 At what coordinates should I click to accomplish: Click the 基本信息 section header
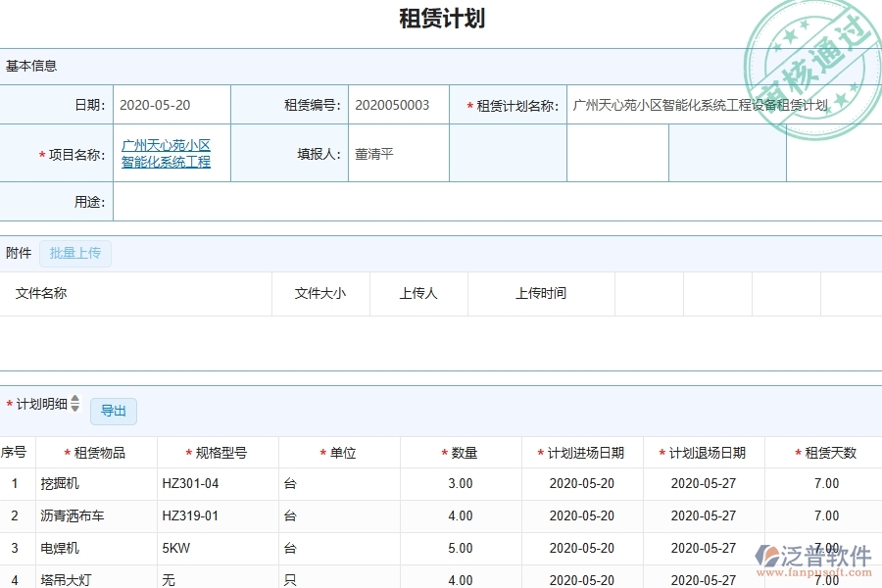30,66
